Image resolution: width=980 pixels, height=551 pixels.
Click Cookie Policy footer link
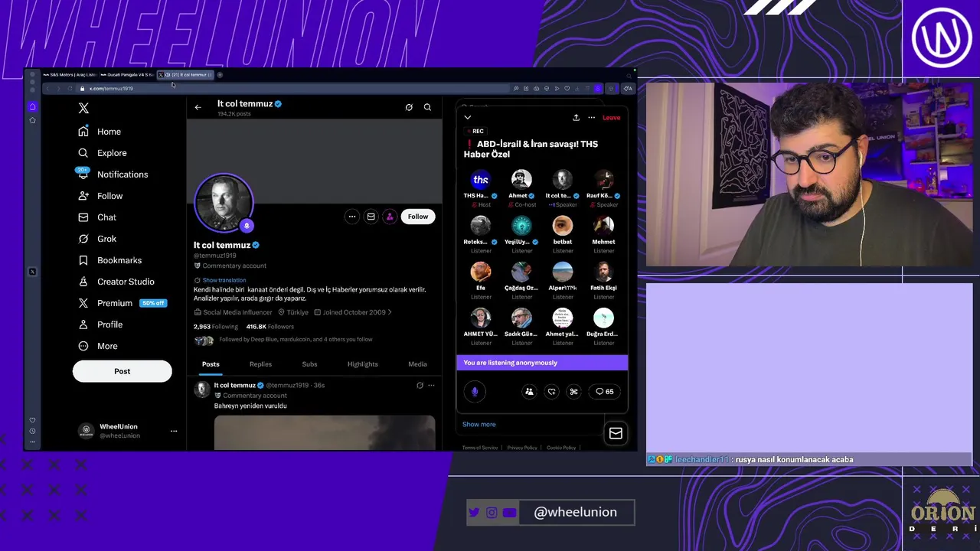(x=561, y=448)
